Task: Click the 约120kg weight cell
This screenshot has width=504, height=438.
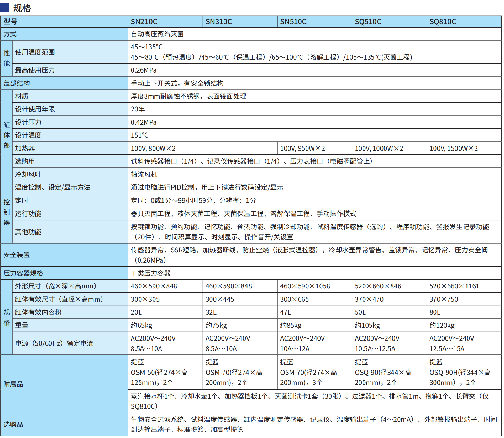Action: coord(464,325)
